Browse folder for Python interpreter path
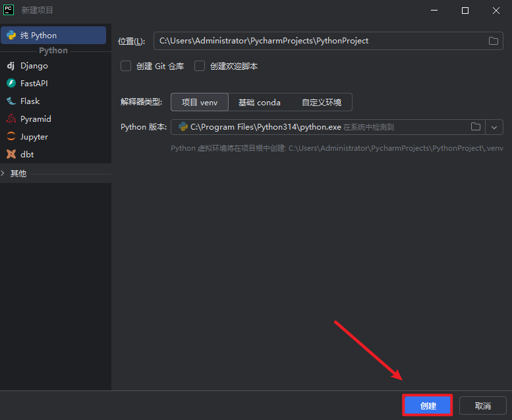The width and height of the screenshot is (512, 420). (x=476, y=127)
